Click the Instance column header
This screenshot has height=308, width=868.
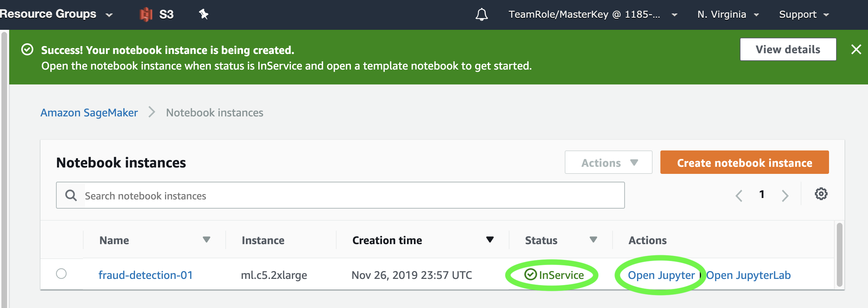(x=263, y=240)
